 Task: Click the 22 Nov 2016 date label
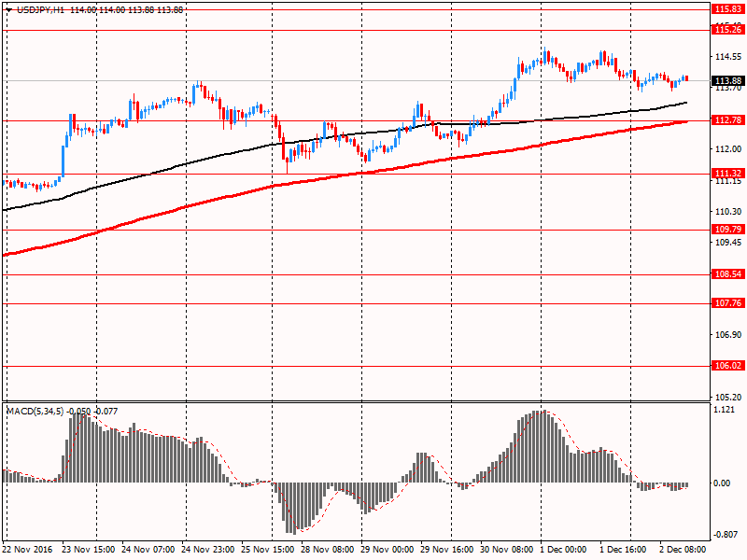point(30,551)
